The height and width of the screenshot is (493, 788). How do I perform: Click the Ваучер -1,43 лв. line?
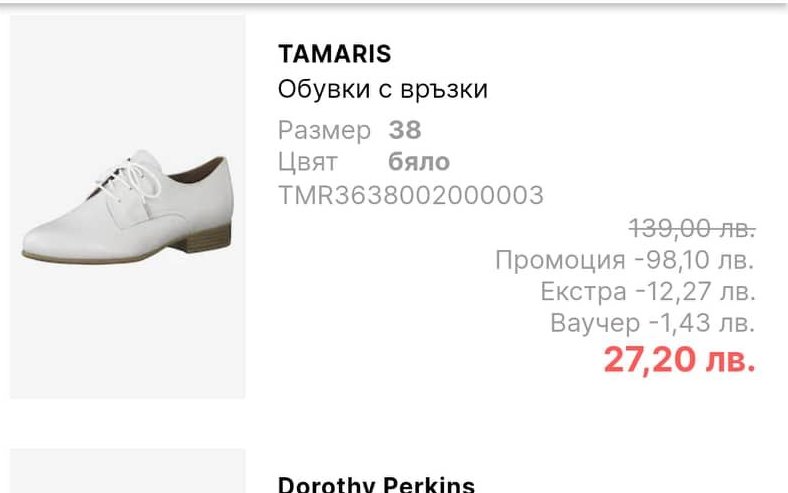point(652,323)
